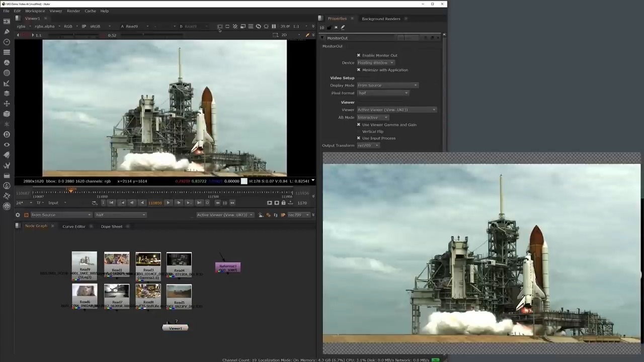This screenshot has width=644, height=362.
Task: Switch to the Background Renders tab
Action: click(381, 19)
